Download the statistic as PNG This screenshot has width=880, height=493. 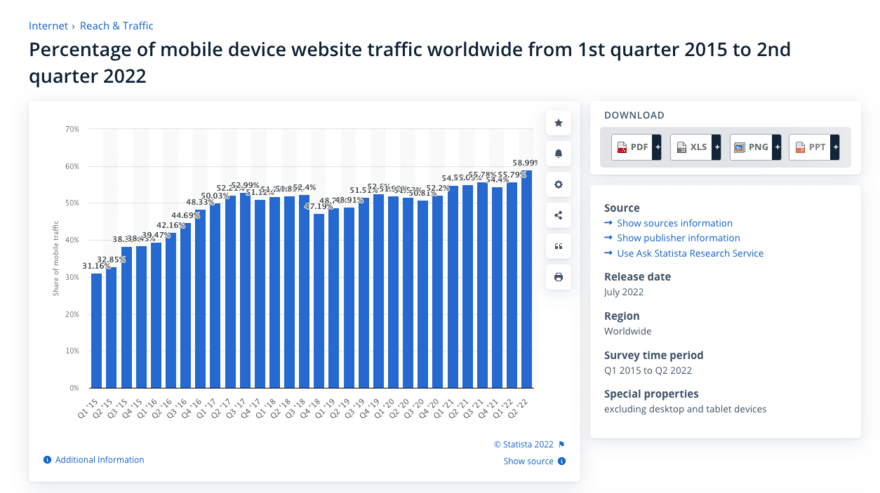tap(751, 147)
